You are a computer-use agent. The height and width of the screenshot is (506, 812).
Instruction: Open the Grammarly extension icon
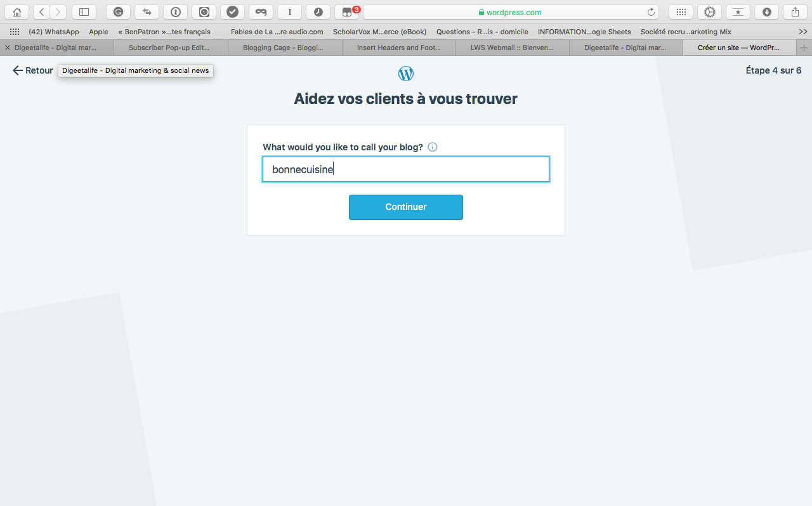[x=118, y=12]
